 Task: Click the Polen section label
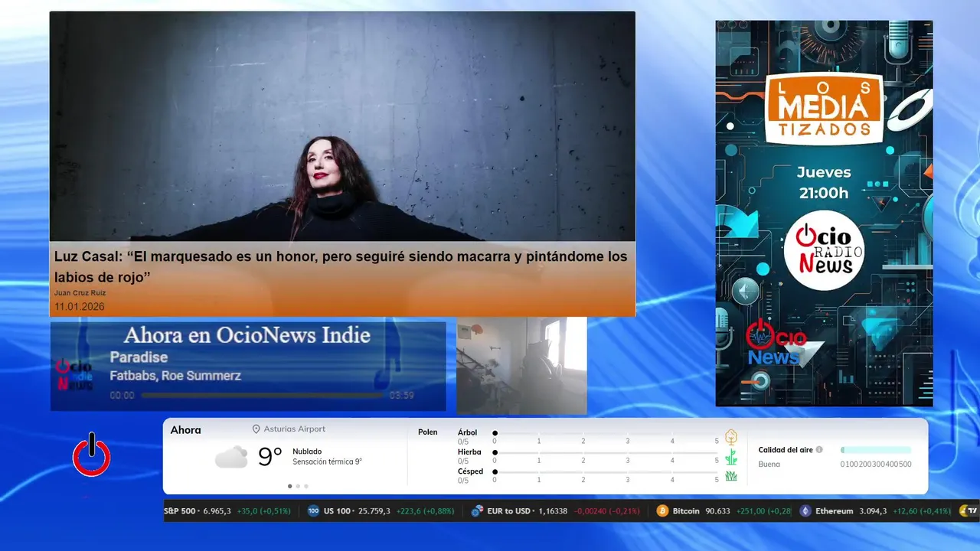[x=428, y=432]
